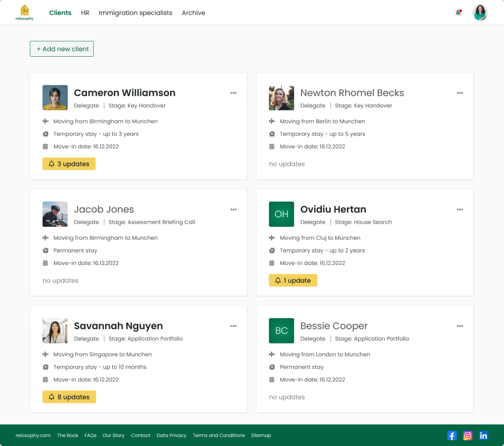Click the relosophy logo in header

[24, 13]
